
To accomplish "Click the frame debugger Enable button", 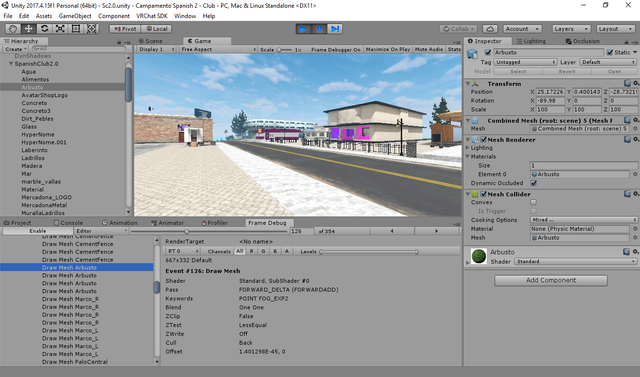I will point(37,231).
